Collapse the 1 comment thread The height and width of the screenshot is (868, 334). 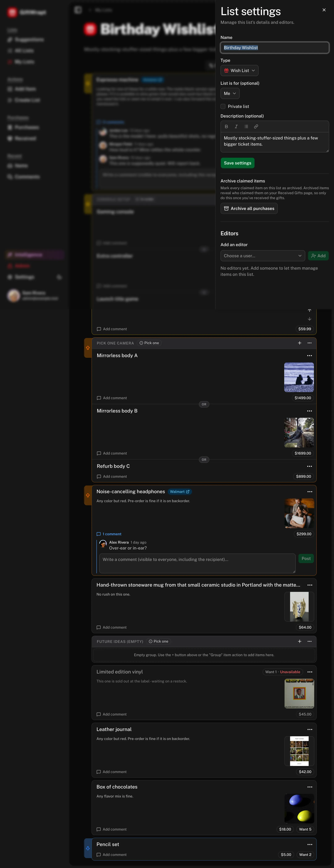click(109, 534)
